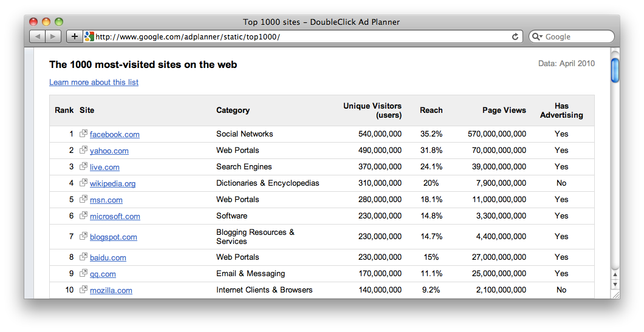Go back with the Safari back arrow
The image size is (644, 332).
click(38, 36)
